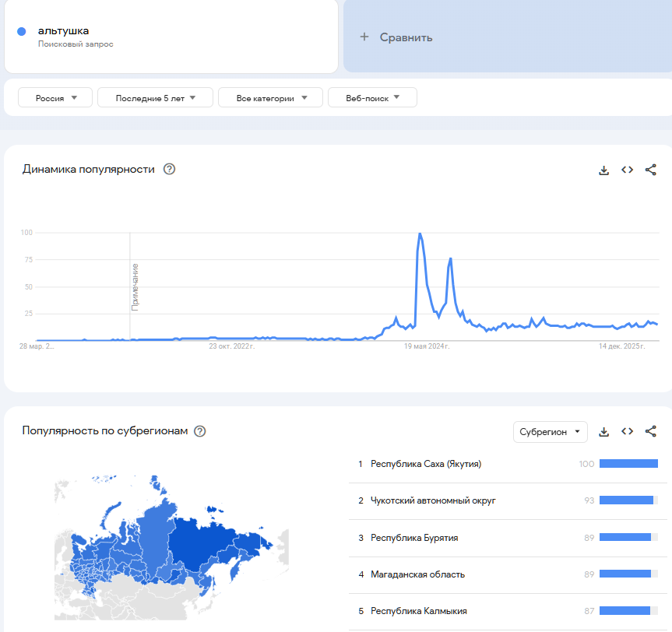Open embed code for the popularity dynamics chart
Viewport: 672px width, 632px height.
pyautogui.click(x=627, y=170)
